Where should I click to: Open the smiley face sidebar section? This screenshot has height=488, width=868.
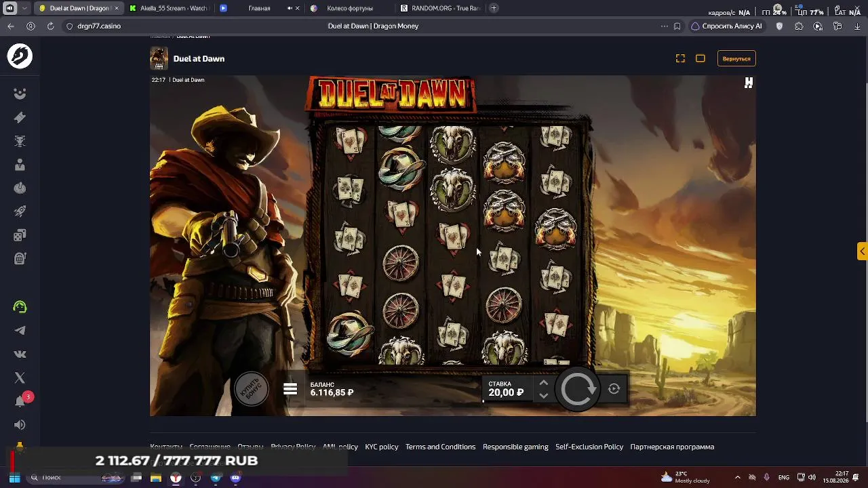click(x=20, y=94)
